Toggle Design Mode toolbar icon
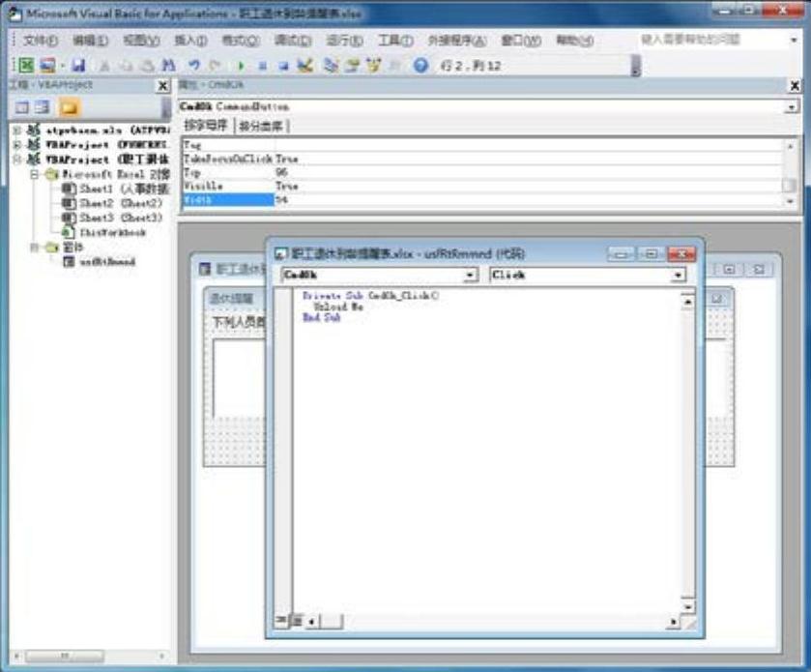811x672 pixels. 305,65
